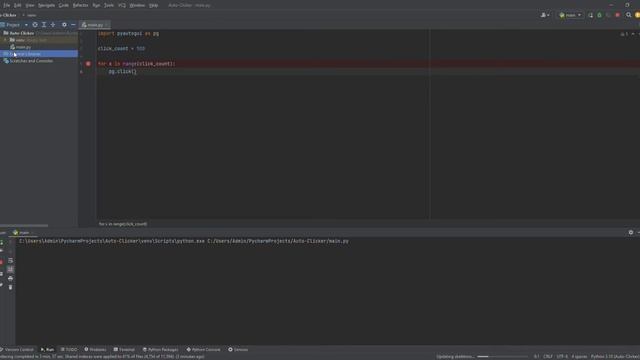Select Auto-Clicker root folder in tree
The height and width of the screenshot is (360, 640).
click(22, 33)
